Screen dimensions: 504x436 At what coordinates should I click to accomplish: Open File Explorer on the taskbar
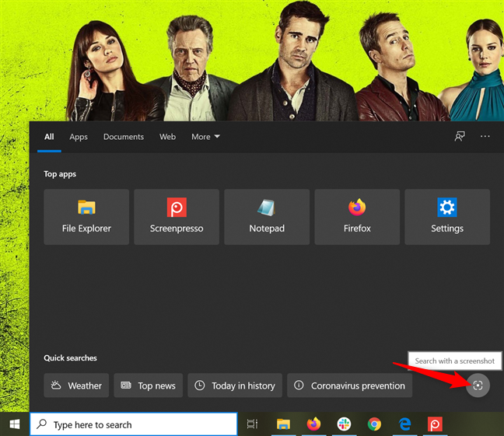(x=283, y=424)
